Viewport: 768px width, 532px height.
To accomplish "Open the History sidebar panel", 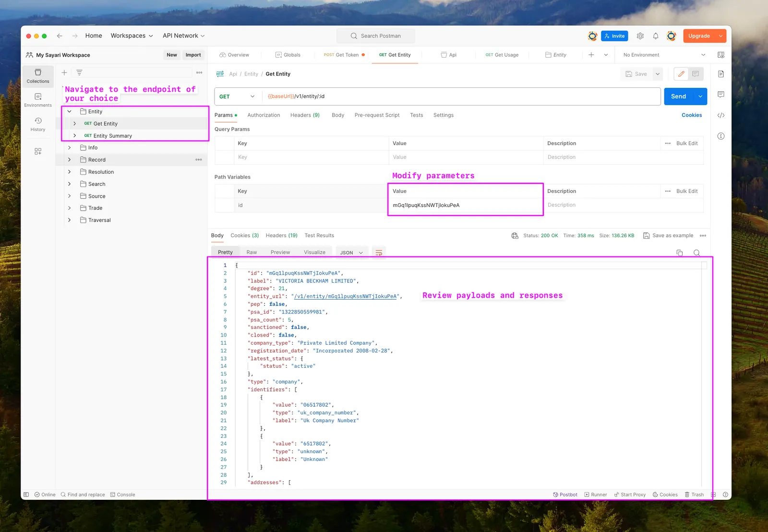I will point(38,124).
